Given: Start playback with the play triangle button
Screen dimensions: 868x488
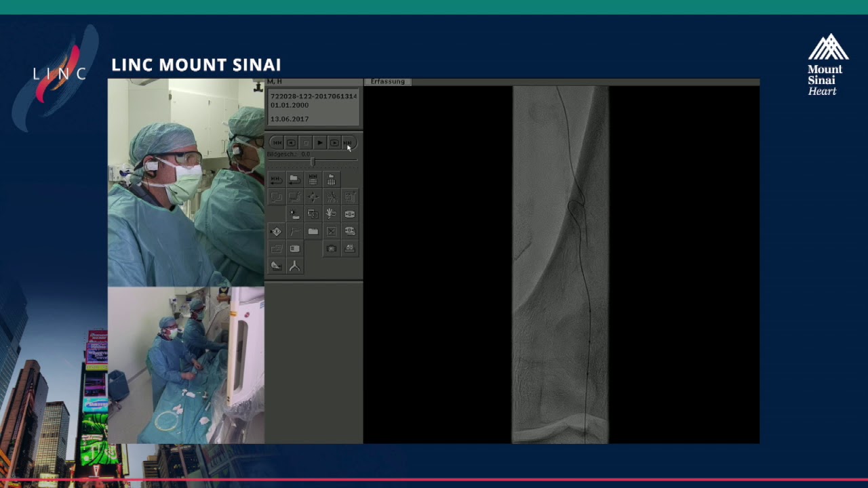Looking at the screenshot, I should 320,142.
